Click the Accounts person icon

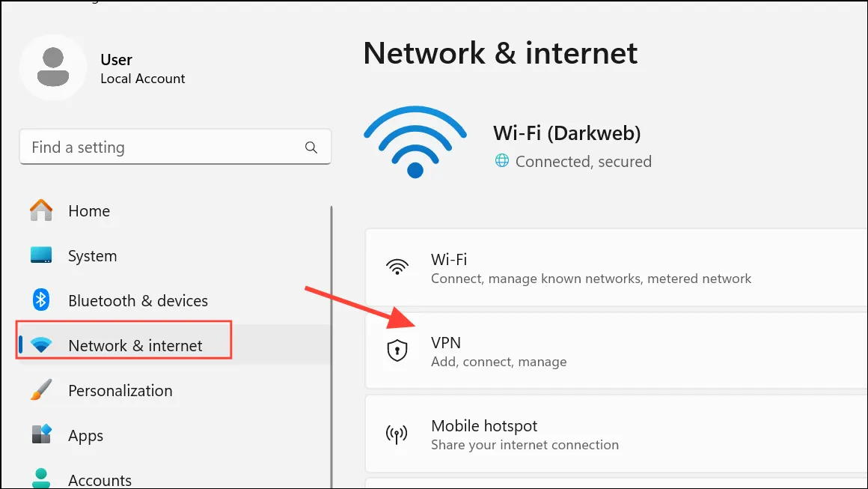coord(41,479)
